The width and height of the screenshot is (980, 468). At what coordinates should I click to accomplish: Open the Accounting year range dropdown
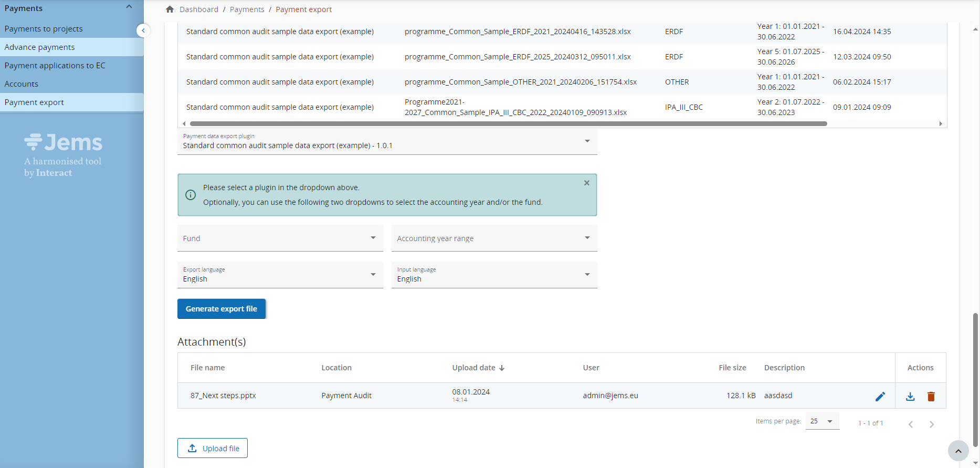pos(494,238)
